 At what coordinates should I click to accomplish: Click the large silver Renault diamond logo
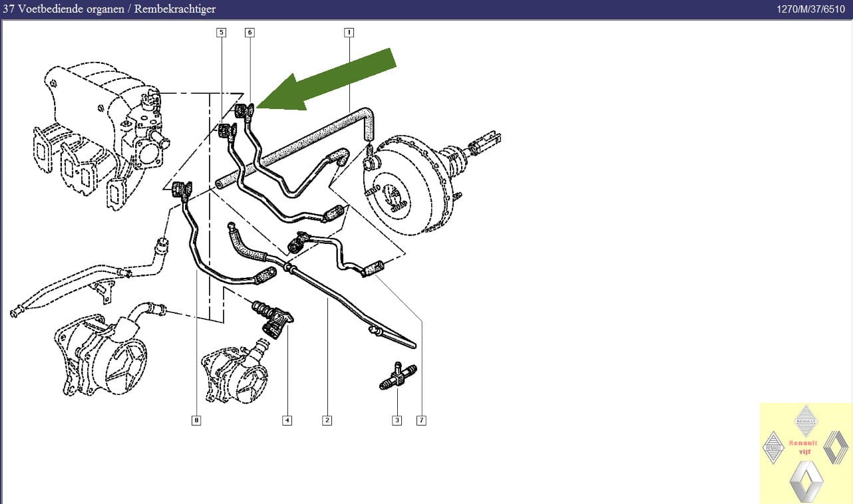pos(806,481)
